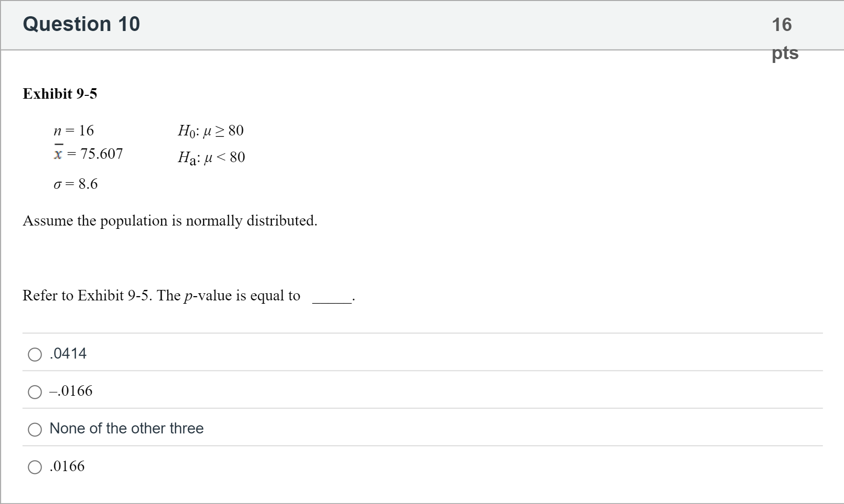Select the –.0166 radio button
The width and height of the screenshot is (844, 504).
(x=35, y=392)
